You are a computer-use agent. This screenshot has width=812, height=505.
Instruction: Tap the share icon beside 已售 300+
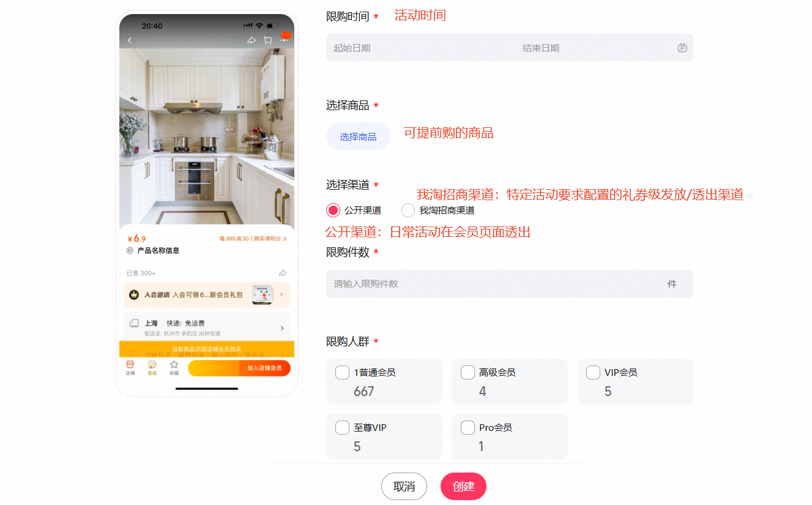pos(283,273)
